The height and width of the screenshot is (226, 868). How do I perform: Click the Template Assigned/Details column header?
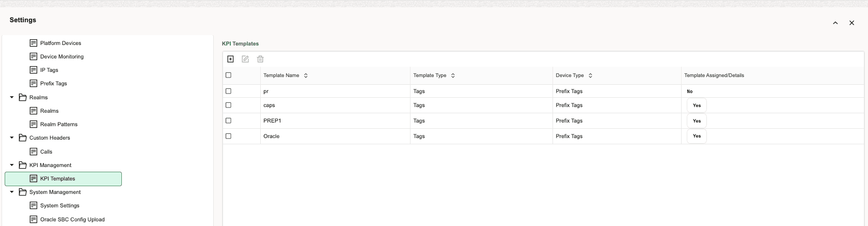point(714,76)
